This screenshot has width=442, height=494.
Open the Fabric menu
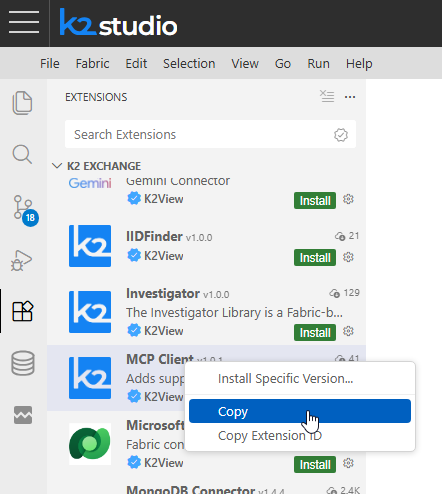point(92,63)
